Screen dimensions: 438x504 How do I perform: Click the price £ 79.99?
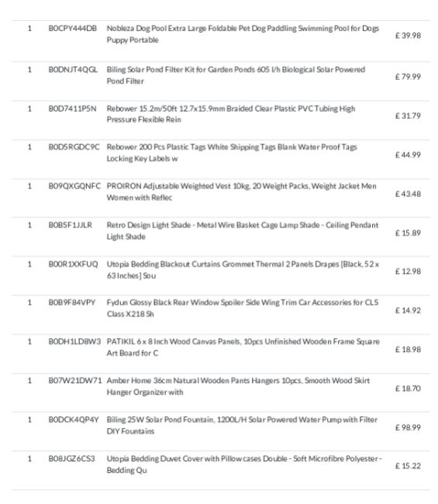408,77
